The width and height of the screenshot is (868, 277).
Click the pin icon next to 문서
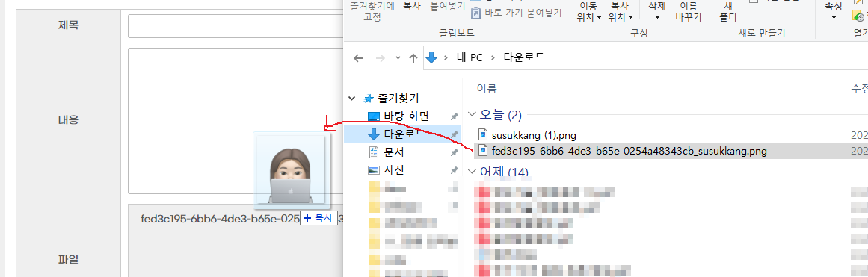(x=454, y=152)
